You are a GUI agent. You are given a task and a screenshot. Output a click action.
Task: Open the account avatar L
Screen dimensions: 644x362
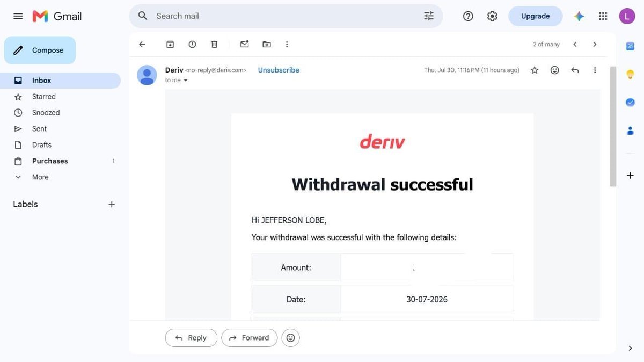click(627, 16)
